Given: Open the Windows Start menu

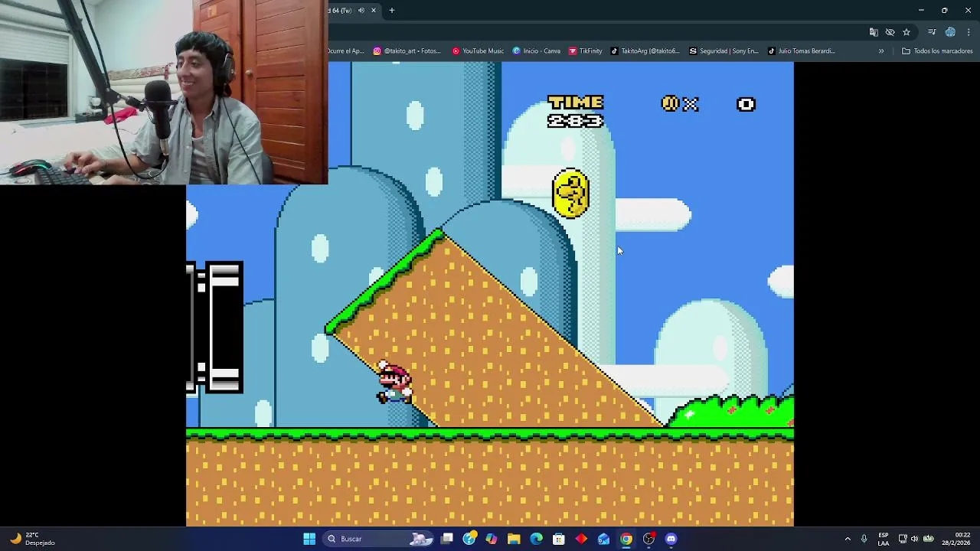Looking at the screenshot, I should [x=309, y=539].
